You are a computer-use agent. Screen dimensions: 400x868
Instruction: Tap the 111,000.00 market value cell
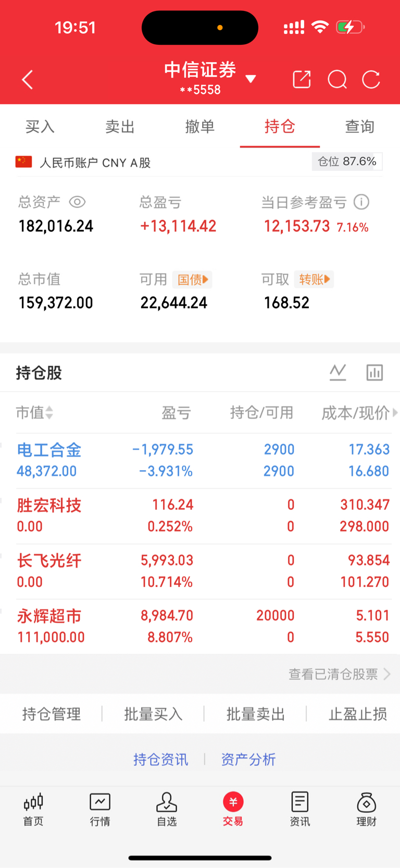coord(51,637)
